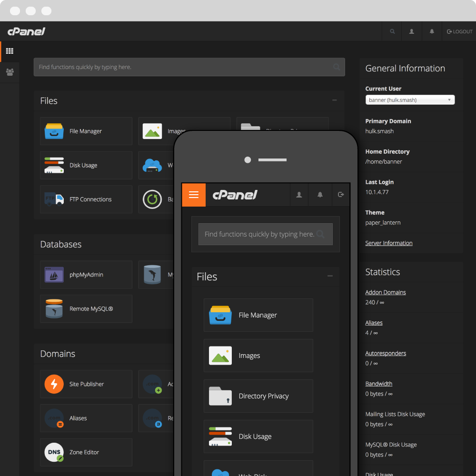Open Web Disk cloud icon on desktop

coord(152,165)
